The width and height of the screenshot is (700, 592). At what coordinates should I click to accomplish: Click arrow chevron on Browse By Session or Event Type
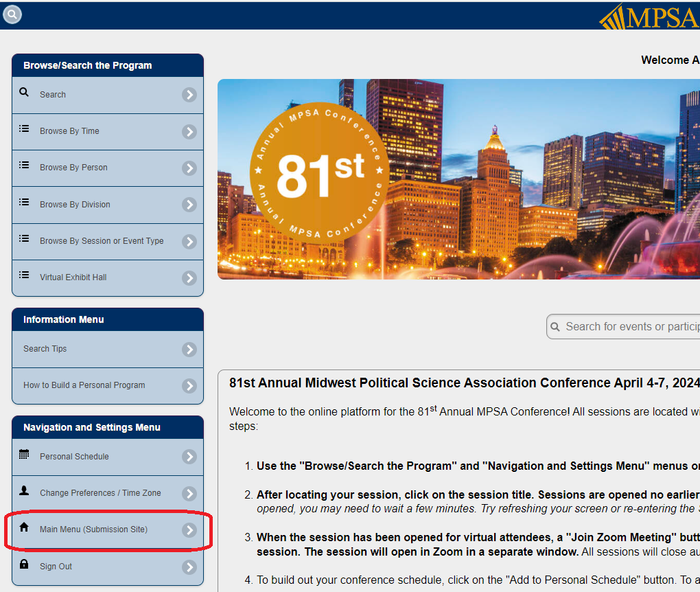pos(189,242)
